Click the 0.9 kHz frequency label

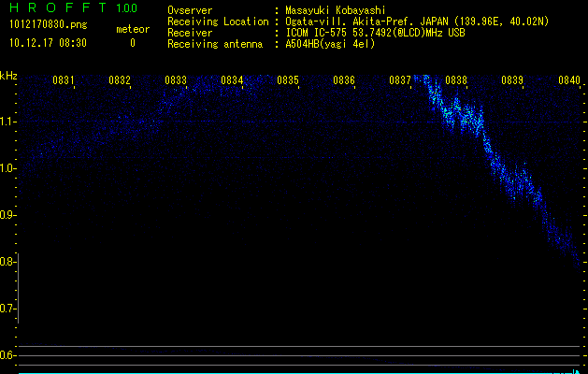coord(7,215)
